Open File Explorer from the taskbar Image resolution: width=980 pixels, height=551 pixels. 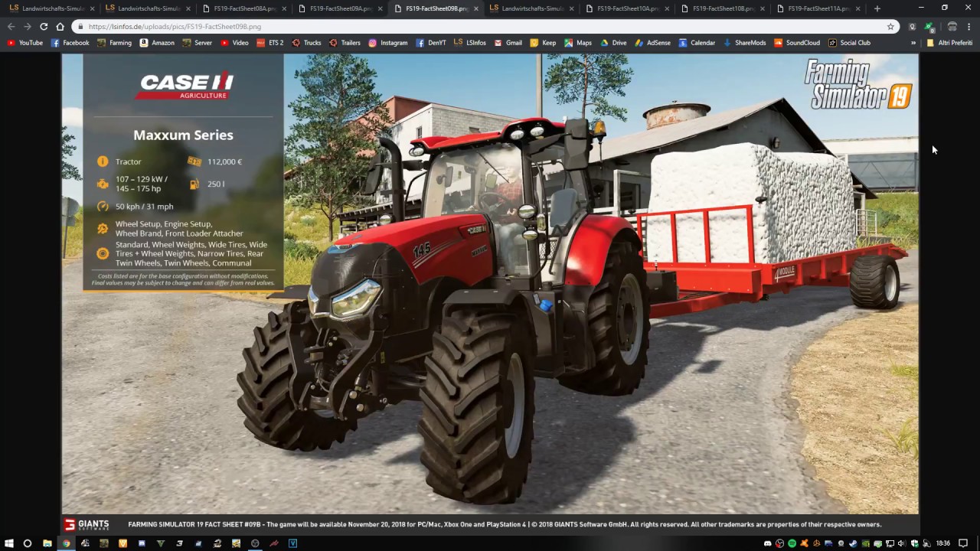(x=47, y=543)
